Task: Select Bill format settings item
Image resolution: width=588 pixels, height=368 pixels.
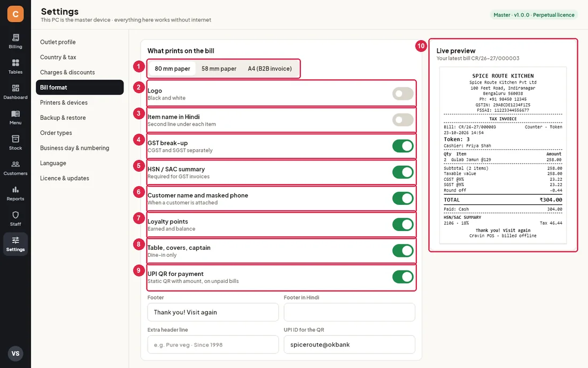Action: tap(80, 87)
